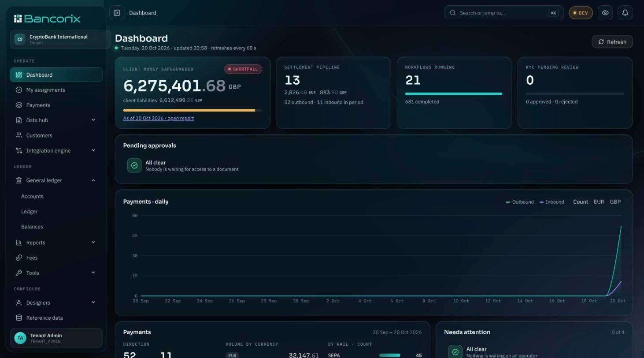
Task: Open the Payments page
Action: coord(56,105)
